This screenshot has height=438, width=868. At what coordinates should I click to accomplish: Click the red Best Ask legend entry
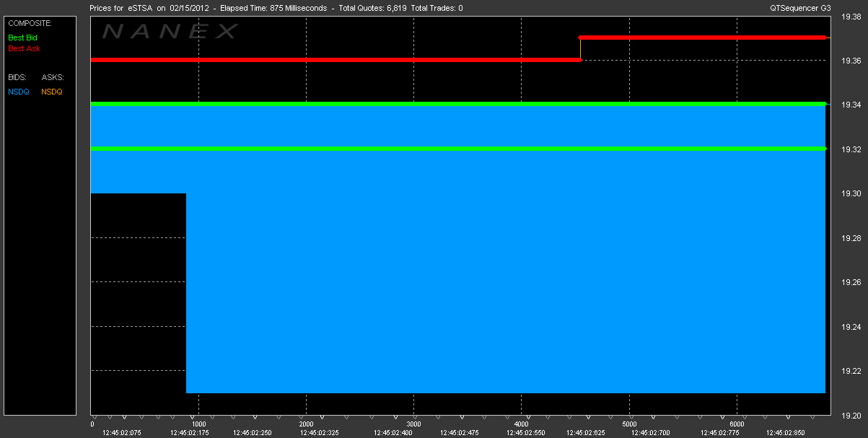point(24,48)
